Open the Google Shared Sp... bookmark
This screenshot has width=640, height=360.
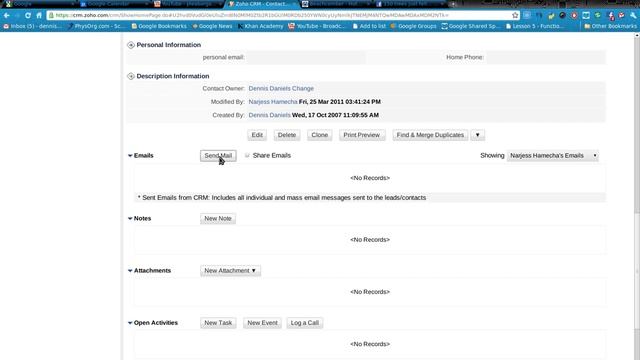pos(471,26)
